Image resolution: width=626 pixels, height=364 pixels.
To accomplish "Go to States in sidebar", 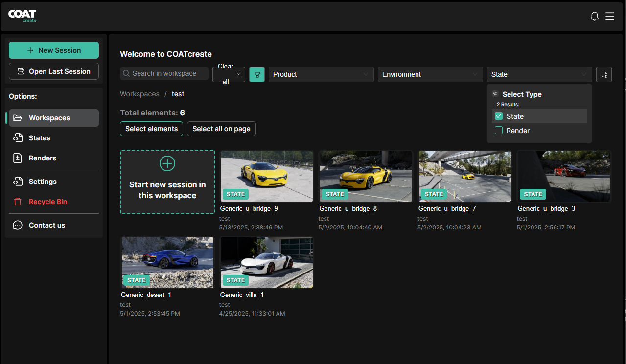I will (x=39, y=138).
